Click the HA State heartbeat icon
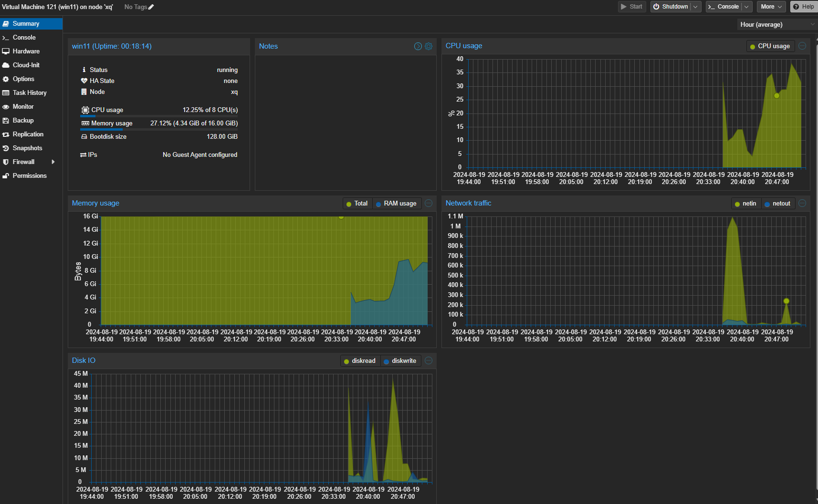Viewport: 818px width, 504px height. (x=84, y=81)
